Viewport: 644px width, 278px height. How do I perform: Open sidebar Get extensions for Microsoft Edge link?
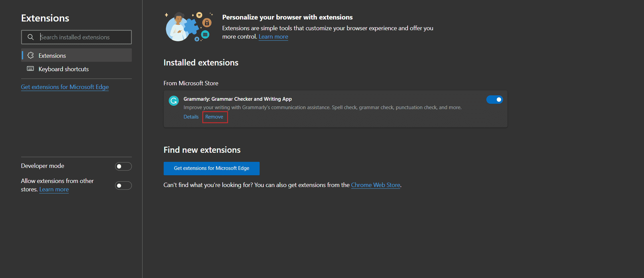[65, 87]
